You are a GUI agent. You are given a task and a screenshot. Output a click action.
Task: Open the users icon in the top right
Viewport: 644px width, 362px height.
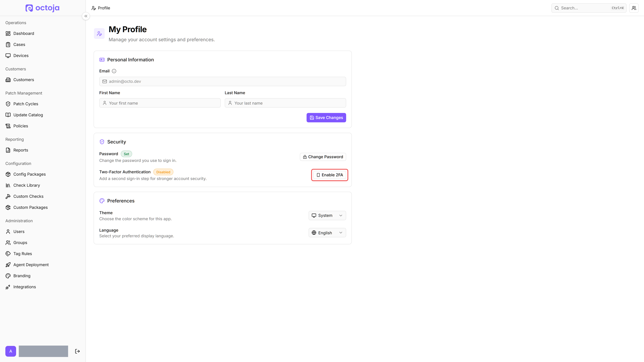(x=634, y=8)
